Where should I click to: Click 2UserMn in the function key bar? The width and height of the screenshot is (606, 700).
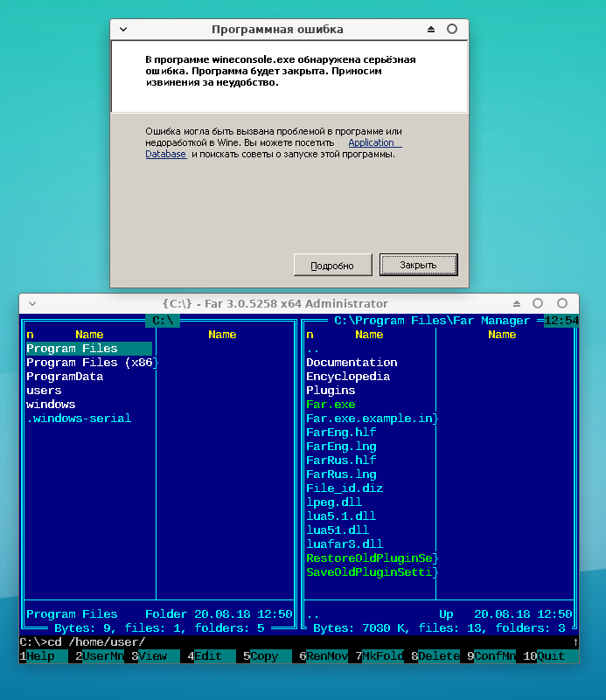100,656
